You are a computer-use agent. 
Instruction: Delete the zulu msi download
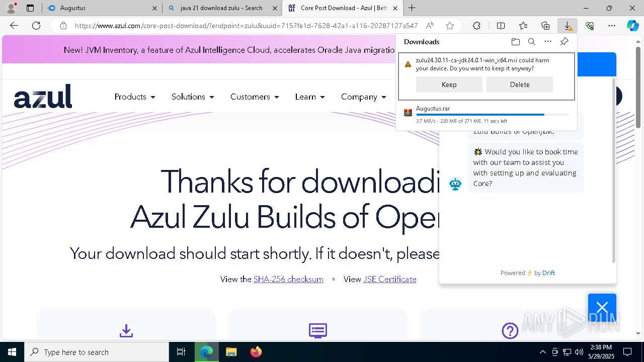click(520, 84)
